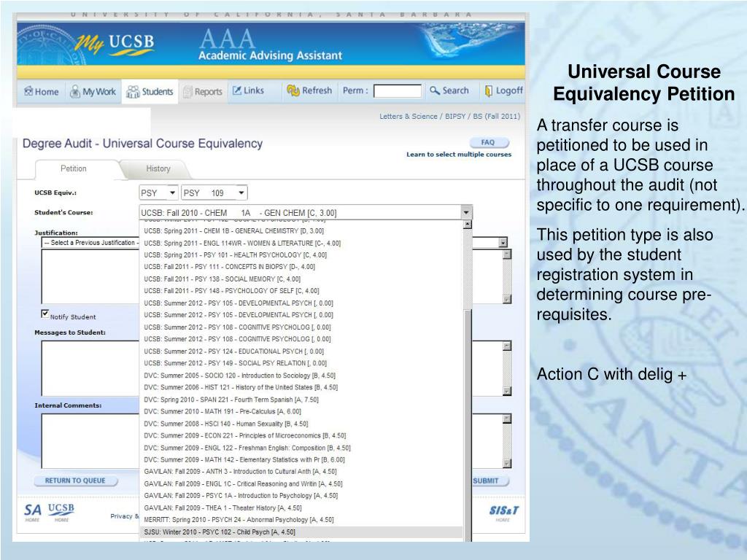
Task: Open the Reports menu label
Action: [208, 91]
